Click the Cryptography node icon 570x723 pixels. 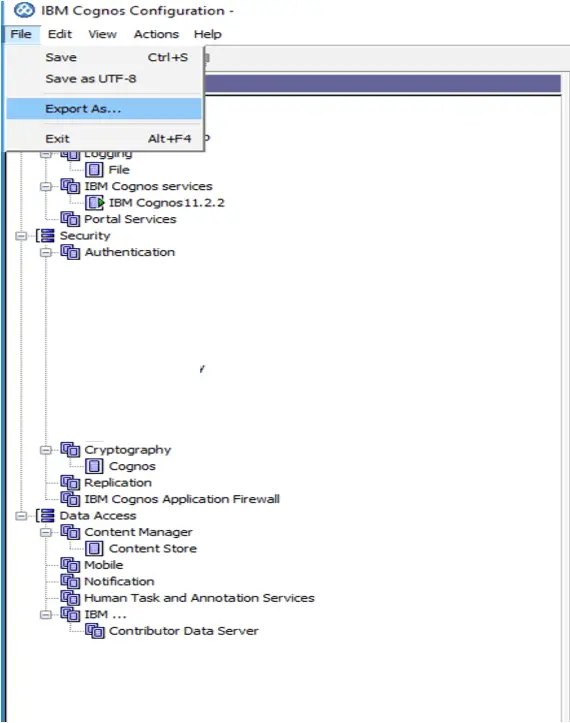click(x=70, y=450)
